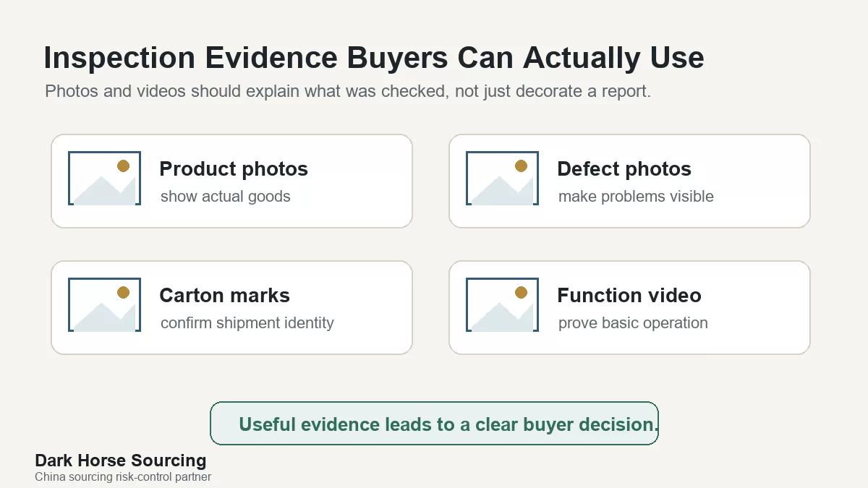Click the slide title 'Inspection Evidence Buyers'

tap(374, 58)
